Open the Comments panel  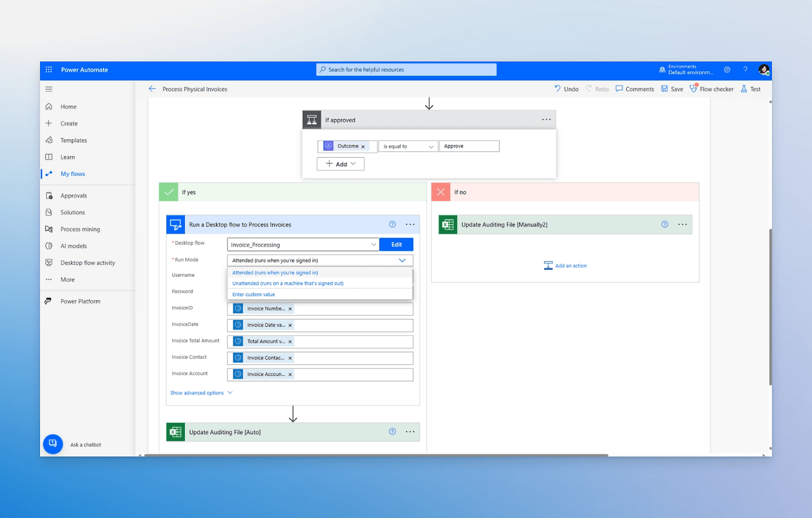click(634, 89)
